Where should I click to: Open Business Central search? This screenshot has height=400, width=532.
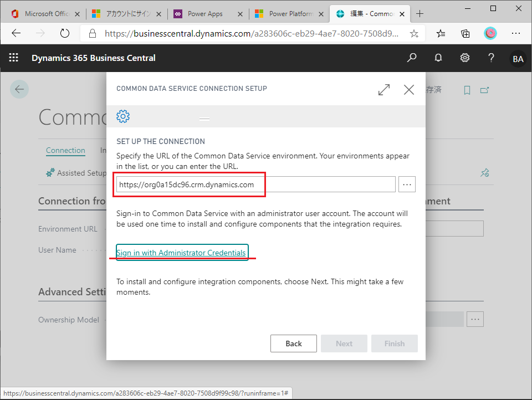[x=412, y=58]
